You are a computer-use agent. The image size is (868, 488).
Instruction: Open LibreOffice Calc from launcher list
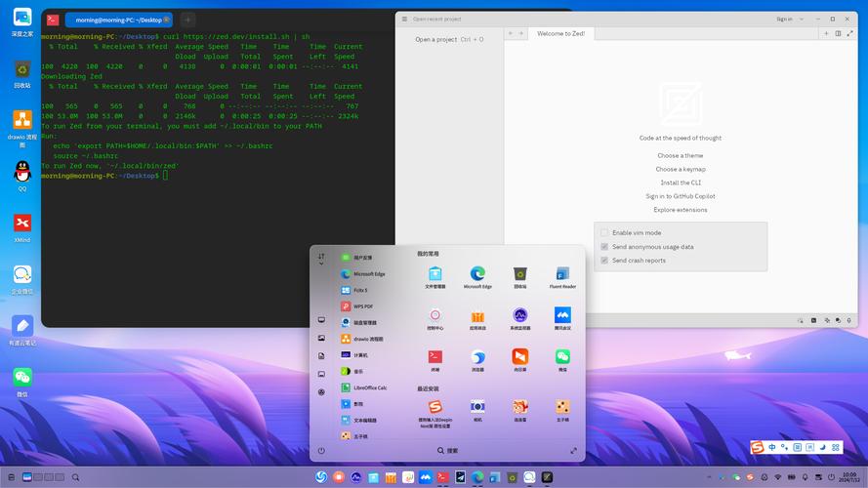click(363, 387)
